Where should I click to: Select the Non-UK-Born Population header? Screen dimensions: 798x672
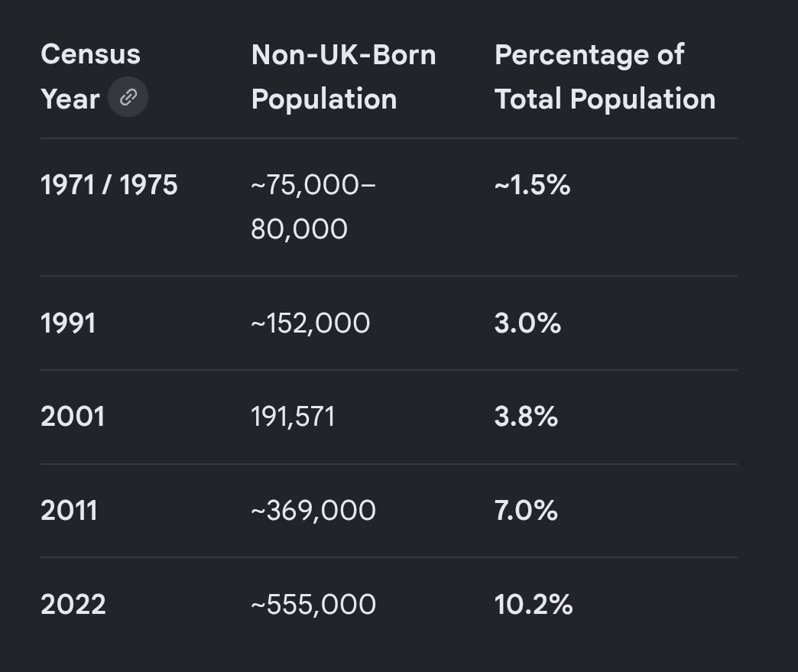(343, 76)
